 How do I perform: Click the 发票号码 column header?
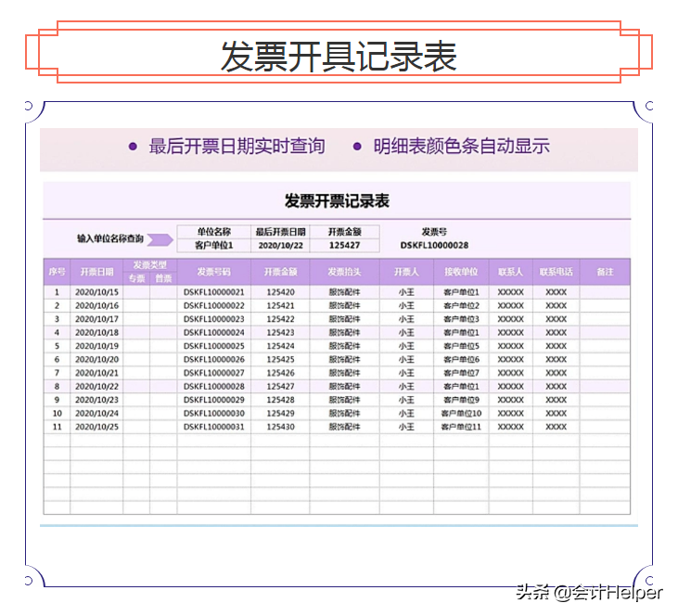214,272
